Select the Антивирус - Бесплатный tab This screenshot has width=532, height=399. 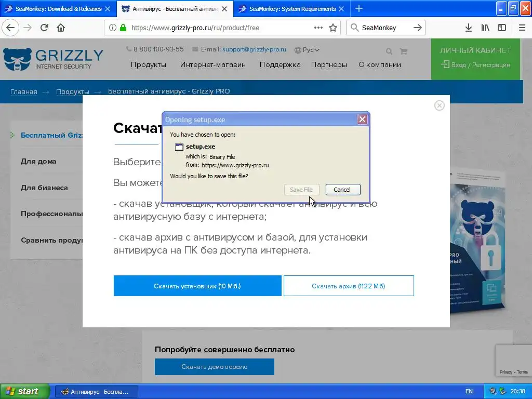pyautogui.click(x=175, y=9)
